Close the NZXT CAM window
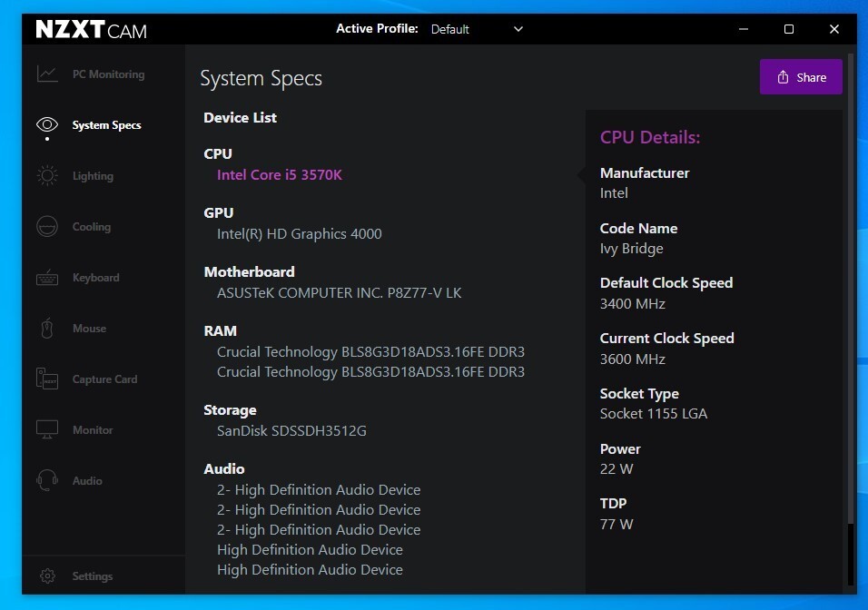Screen dimensions: 868x610 point(834,29)
